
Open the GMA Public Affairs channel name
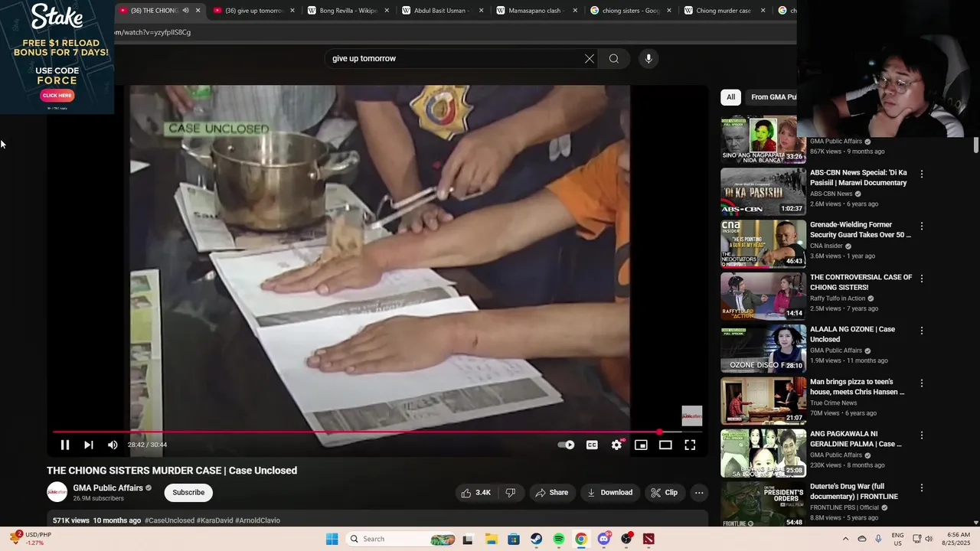coord(108,488)
